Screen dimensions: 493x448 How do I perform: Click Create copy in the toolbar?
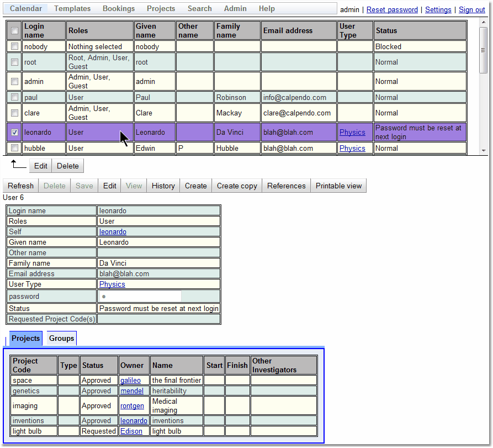[x=237, y=186]
